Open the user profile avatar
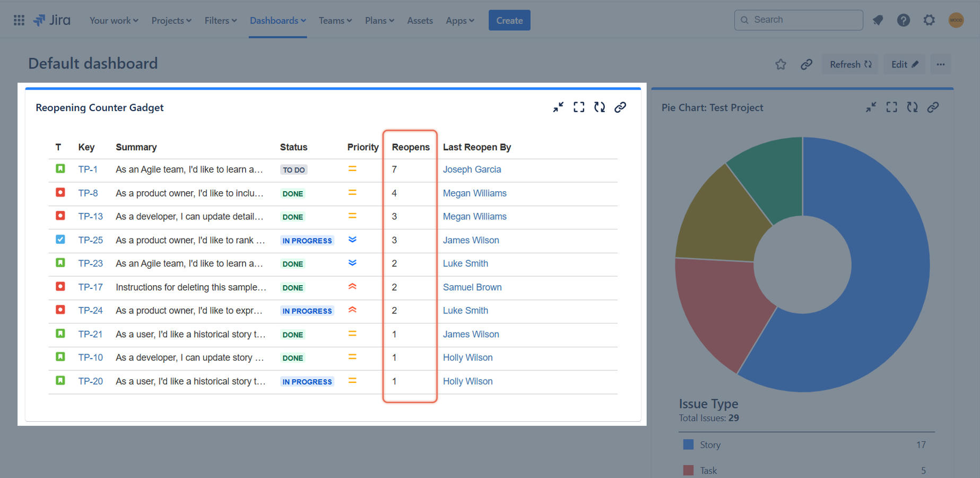The height and width of the screenshot is (478, 980). click(956, 20)
